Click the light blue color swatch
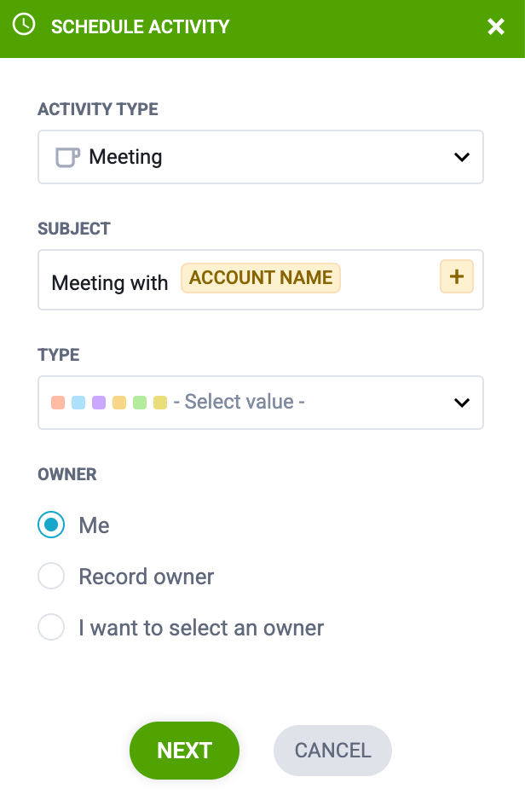The height and width of the screenshot is (812, 525). point(78,403)
